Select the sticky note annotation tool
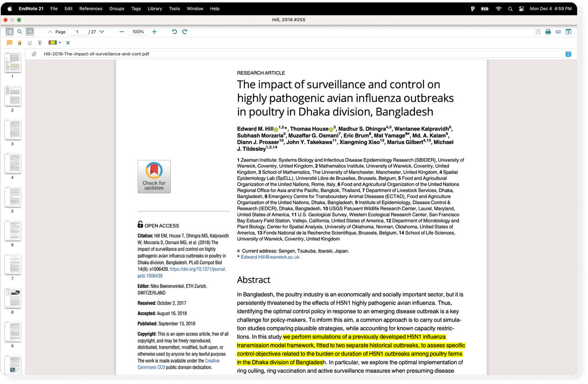 (x=9, y=42)
